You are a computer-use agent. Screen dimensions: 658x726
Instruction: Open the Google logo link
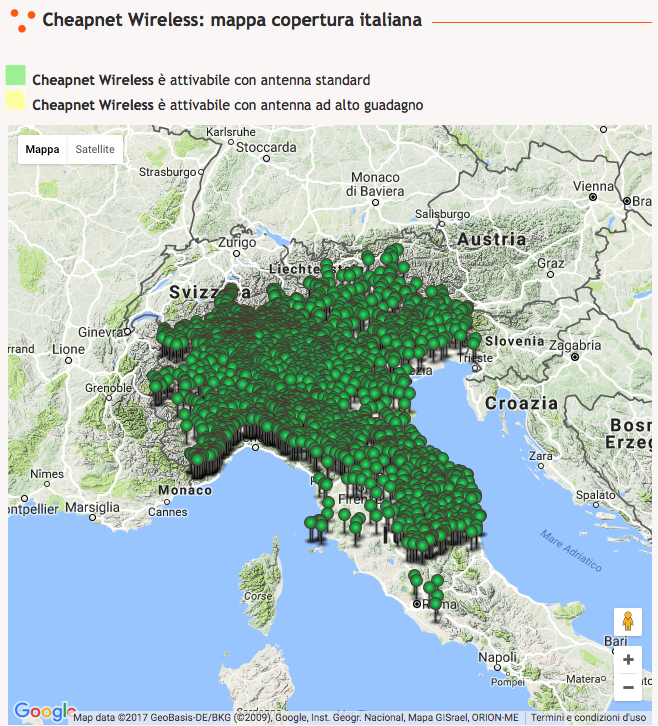(x=44, y=712)
